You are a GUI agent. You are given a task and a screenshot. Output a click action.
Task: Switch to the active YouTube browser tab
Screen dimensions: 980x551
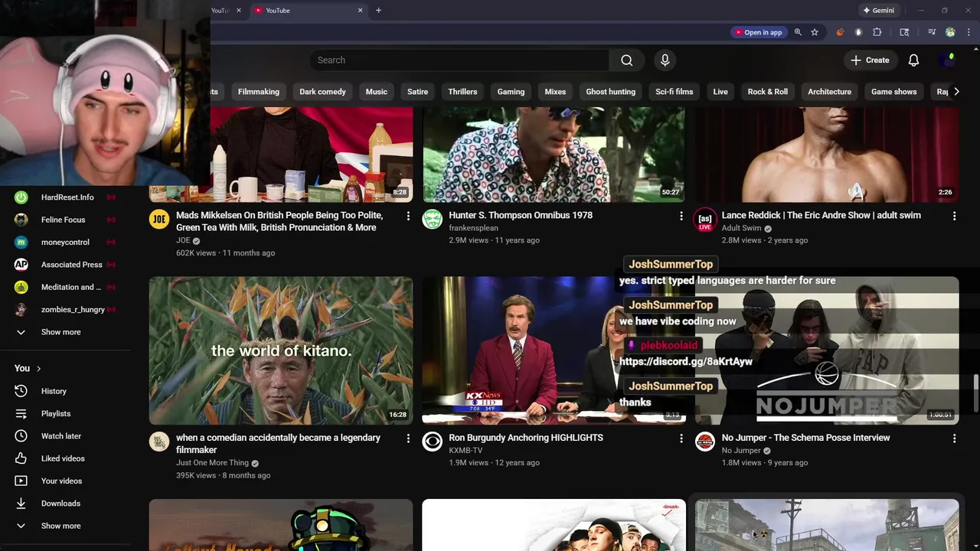point(309,11)
